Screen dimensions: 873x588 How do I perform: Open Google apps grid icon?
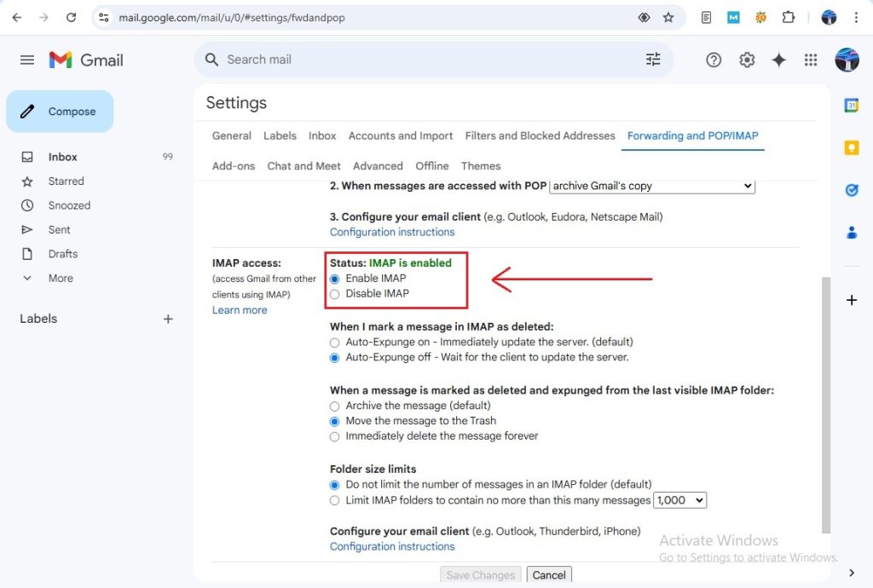[x=811, y=60]
